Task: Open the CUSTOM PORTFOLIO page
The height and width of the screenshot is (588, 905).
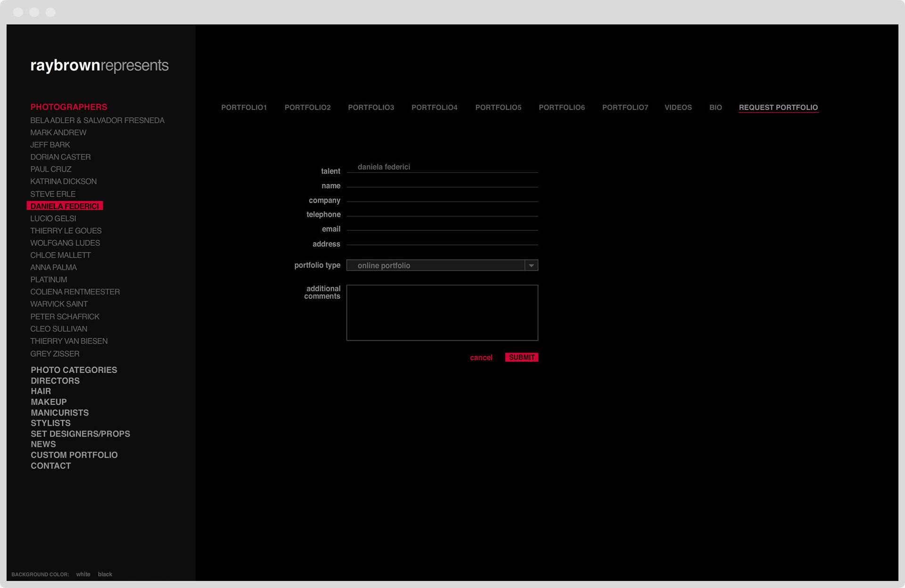Action: click(74, 455)
